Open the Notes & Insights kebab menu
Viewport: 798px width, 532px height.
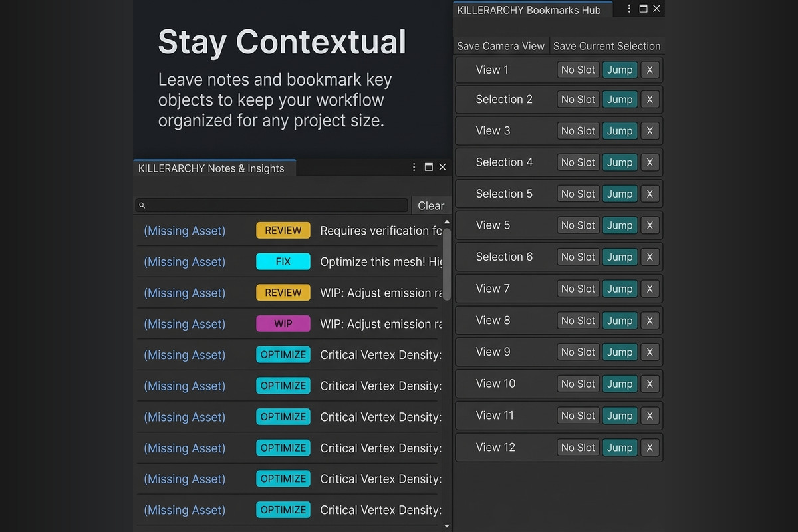pos(414,167)
